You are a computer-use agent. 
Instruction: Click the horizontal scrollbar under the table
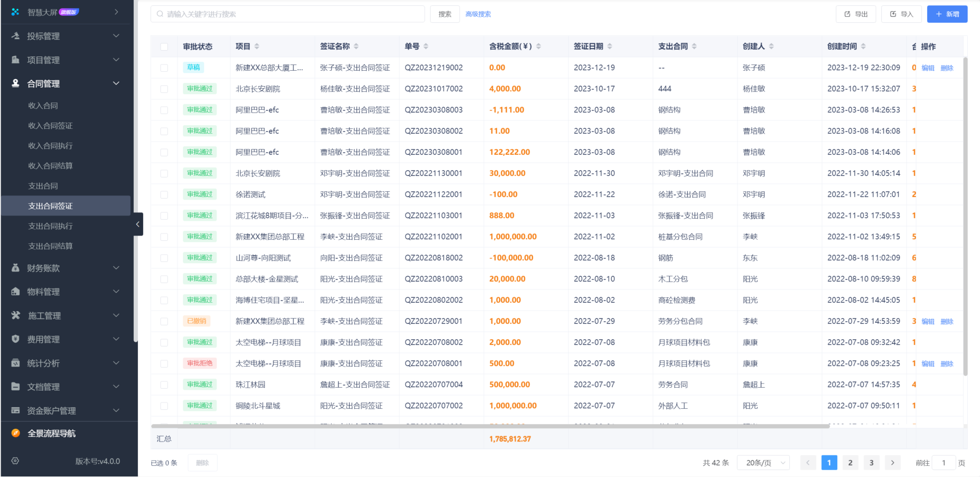point(490,426)
